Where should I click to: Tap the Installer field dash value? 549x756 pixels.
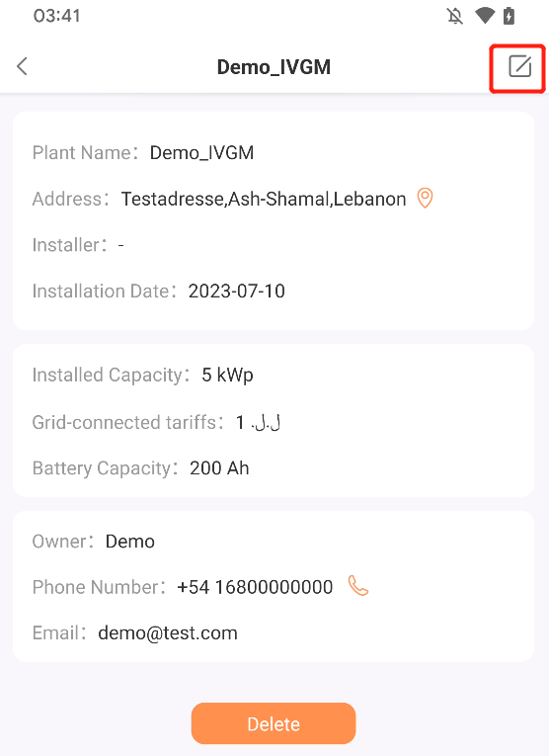pos(120,245)
